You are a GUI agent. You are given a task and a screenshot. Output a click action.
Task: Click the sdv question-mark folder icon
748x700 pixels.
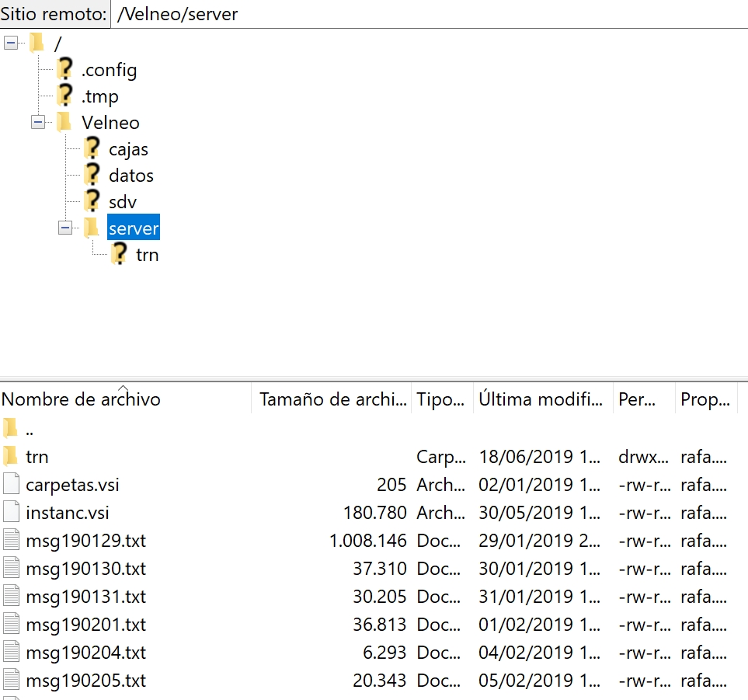point(92,202)
